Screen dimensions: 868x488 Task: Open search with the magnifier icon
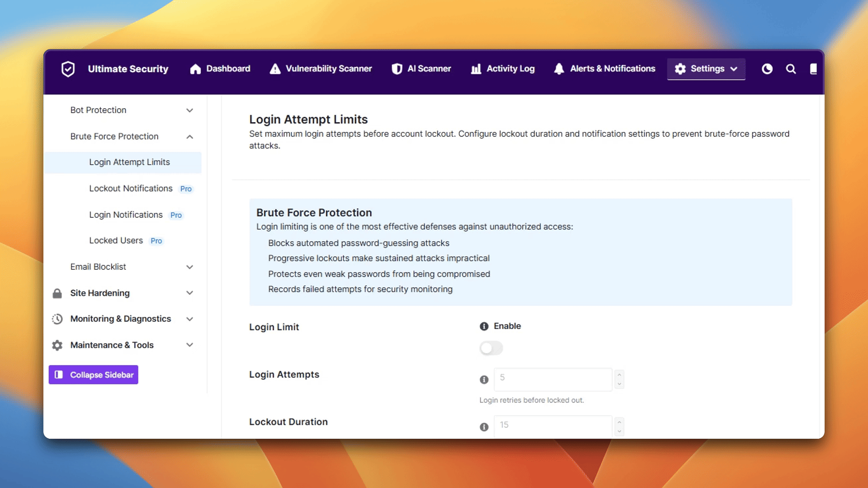(x=791, y=69)
